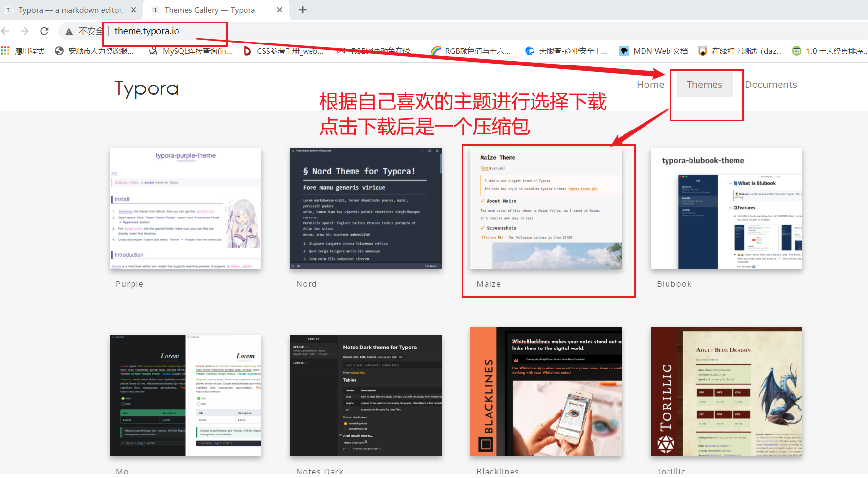Click the Typora site logo
This screenshot has height=478, width=868.
pos(147,88)
